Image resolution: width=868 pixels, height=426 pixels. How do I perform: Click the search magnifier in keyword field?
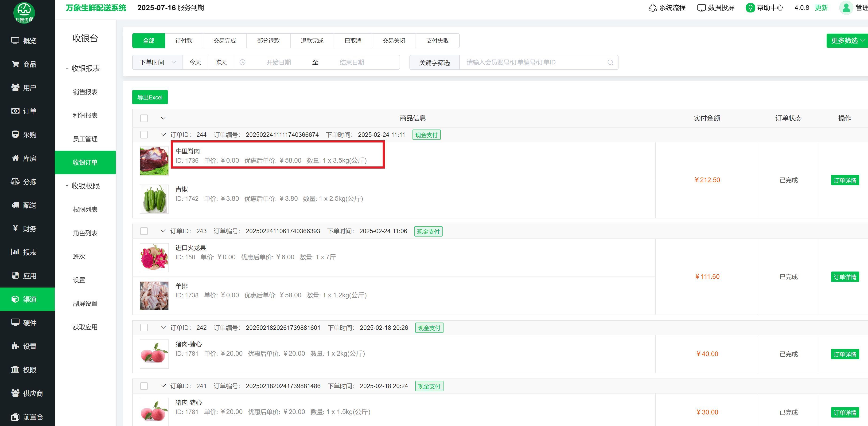click(x=610, y=62)
